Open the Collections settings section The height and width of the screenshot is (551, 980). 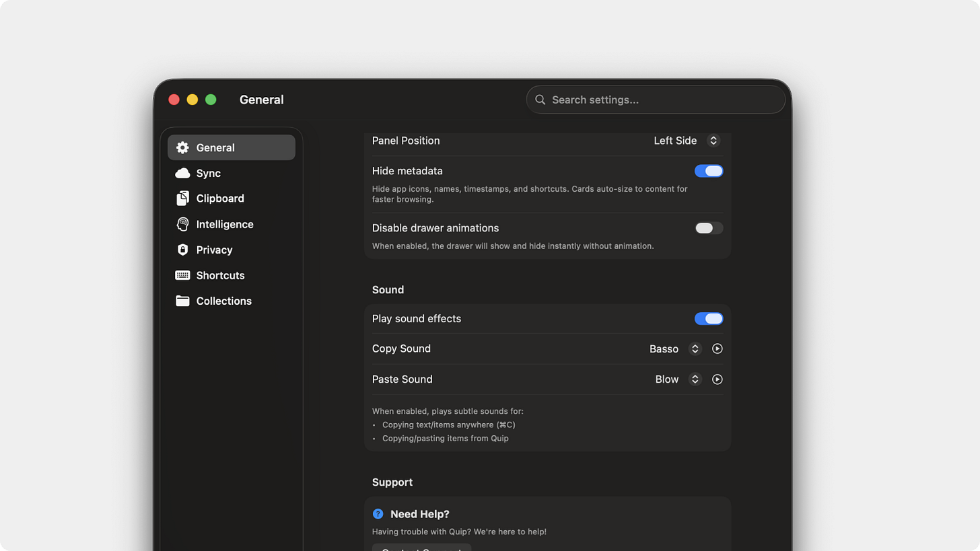coord(232,301)
